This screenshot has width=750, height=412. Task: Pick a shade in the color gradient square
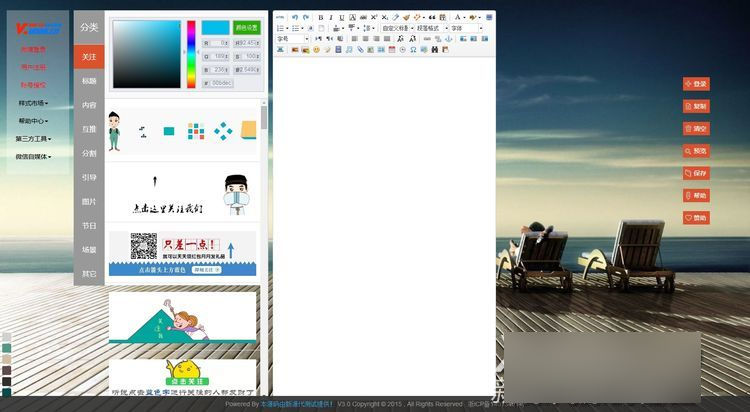[147, 54]
